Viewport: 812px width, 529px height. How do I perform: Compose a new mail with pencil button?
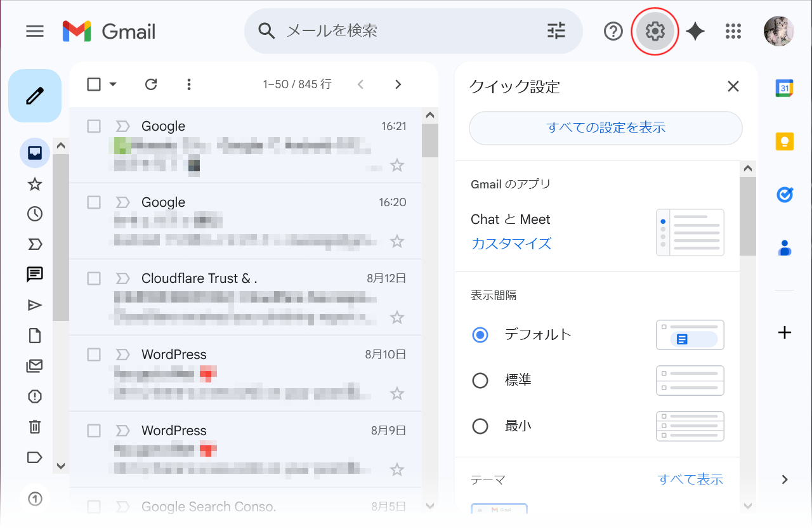coord(35,96)
